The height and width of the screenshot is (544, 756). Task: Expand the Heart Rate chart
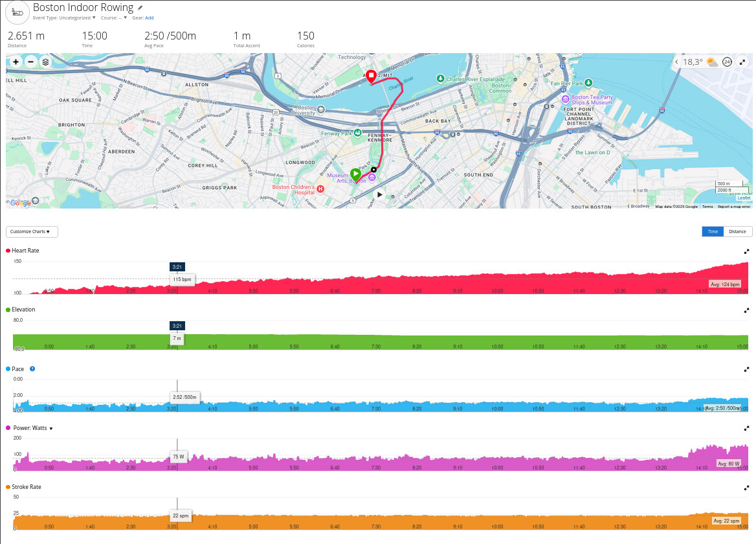coord(746,251)
